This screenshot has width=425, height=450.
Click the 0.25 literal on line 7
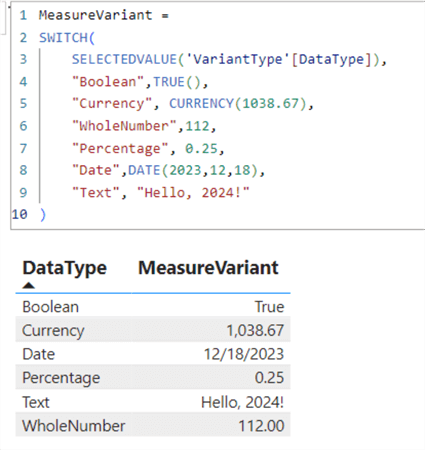point(201,148)
